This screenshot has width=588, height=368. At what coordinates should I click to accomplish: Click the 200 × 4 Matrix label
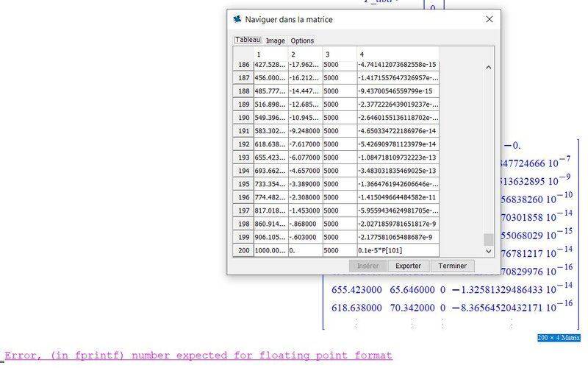pos(559,338)
